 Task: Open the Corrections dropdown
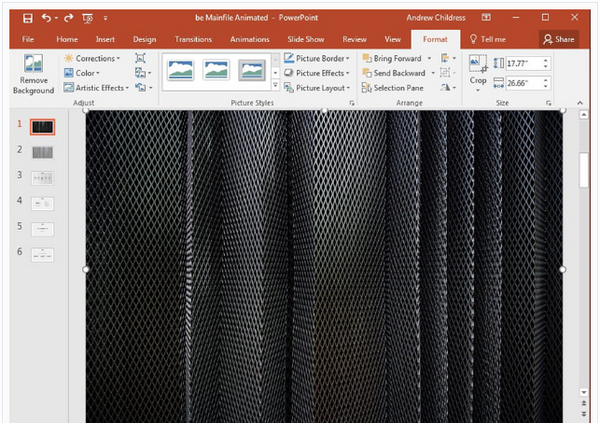coord(92,58)
